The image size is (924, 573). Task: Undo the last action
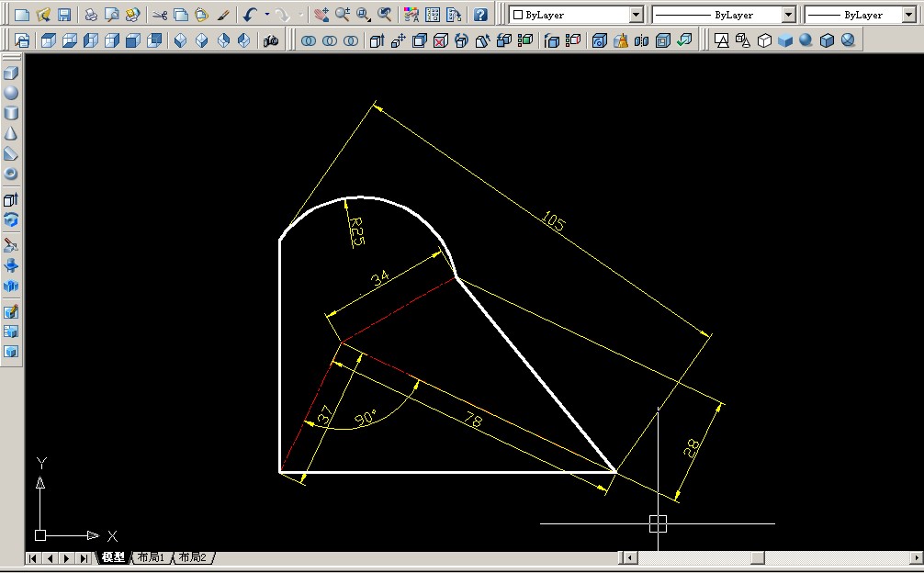click(251, 15)
